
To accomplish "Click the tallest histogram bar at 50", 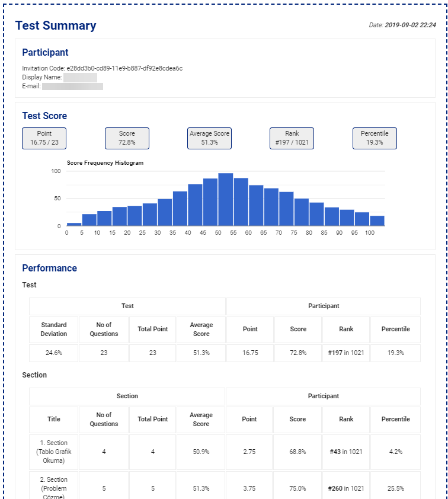I will [225, 200].
